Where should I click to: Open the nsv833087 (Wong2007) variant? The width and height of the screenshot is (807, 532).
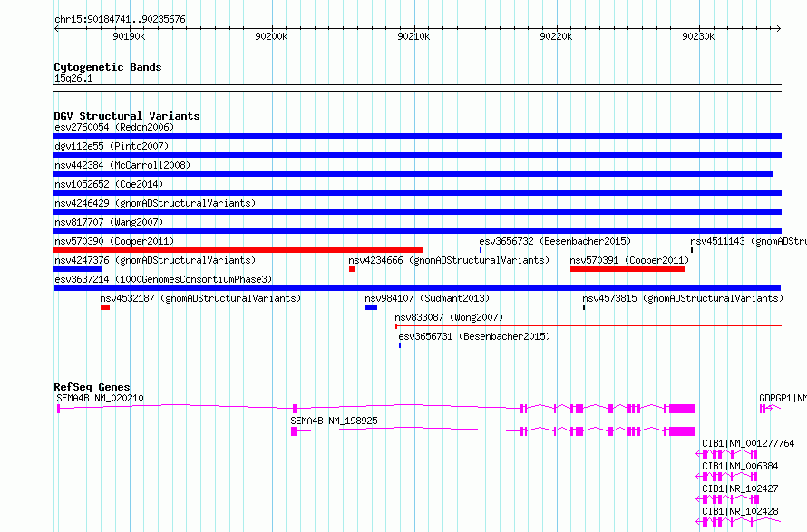point(588,325)
